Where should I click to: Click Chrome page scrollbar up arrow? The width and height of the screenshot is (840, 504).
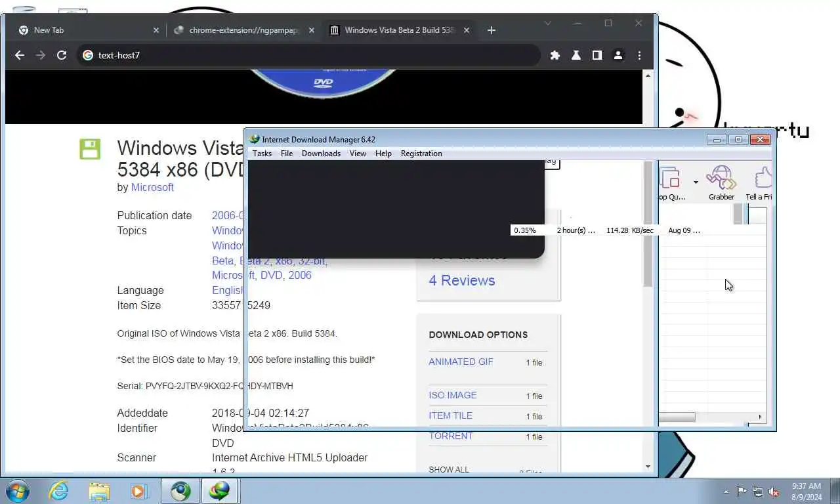pos(648,76)
